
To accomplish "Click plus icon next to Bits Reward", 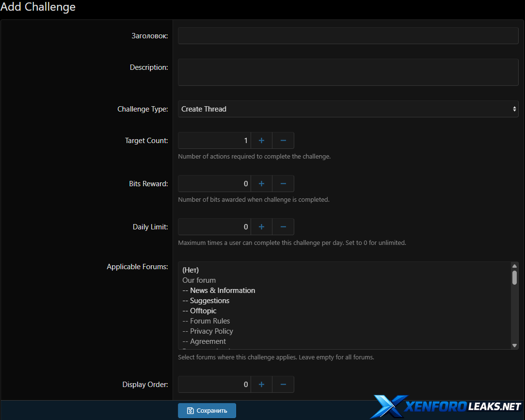I will [x=261, y=184].
